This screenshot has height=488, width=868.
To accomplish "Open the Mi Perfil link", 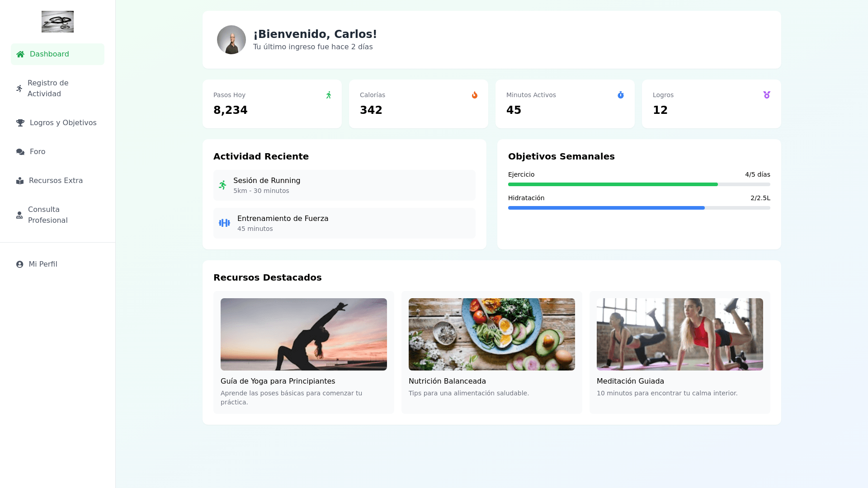I will point(42,264).
